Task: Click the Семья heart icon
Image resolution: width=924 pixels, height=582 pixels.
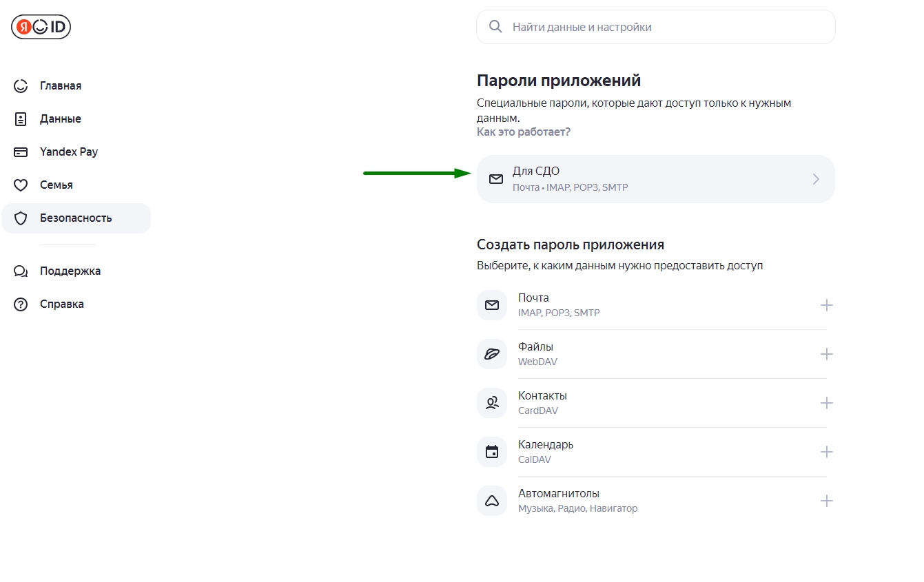Action: pos(21,185)
